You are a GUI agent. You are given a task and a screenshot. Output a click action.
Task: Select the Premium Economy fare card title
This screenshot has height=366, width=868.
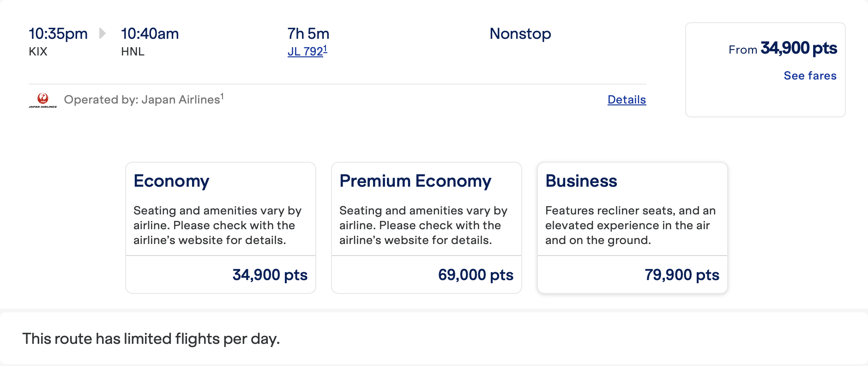coord(415,181)
